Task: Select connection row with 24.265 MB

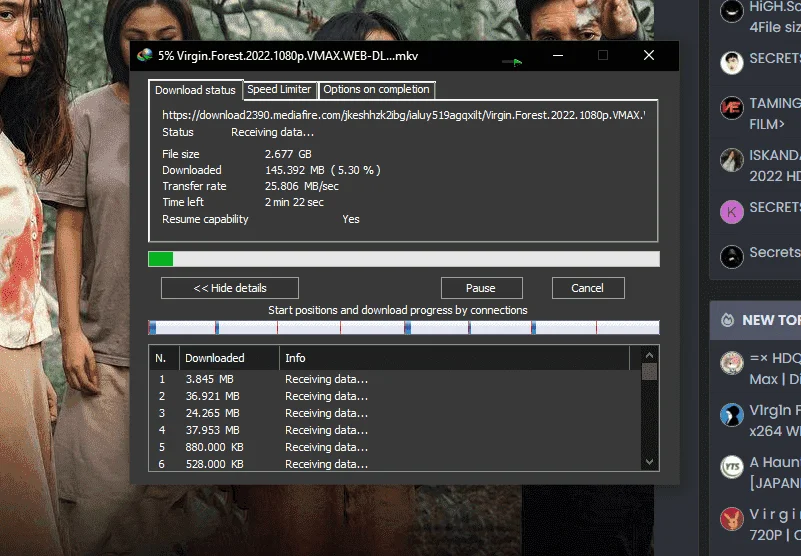Action: [395, 413]
